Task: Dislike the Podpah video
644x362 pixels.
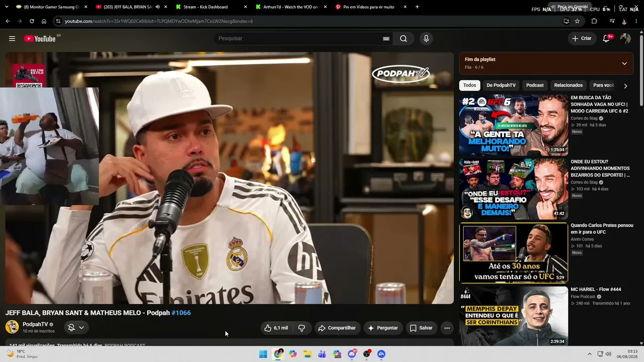Action: (x=302, y=328)
